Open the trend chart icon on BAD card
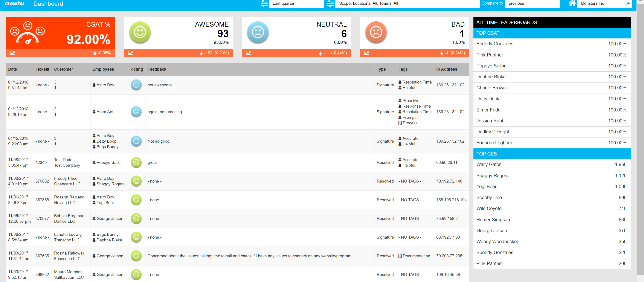This screenshot has height=282, width=644. pyautogui.click(x=366, y=53)
